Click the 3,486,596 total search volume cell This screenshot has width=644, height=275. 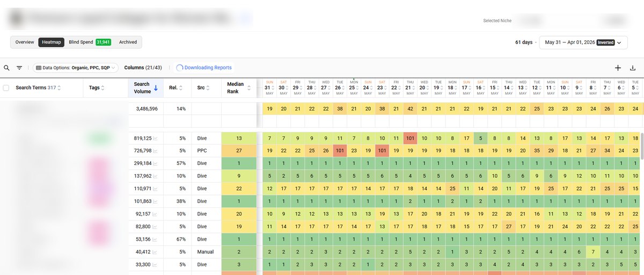click(x=147, y=108)
